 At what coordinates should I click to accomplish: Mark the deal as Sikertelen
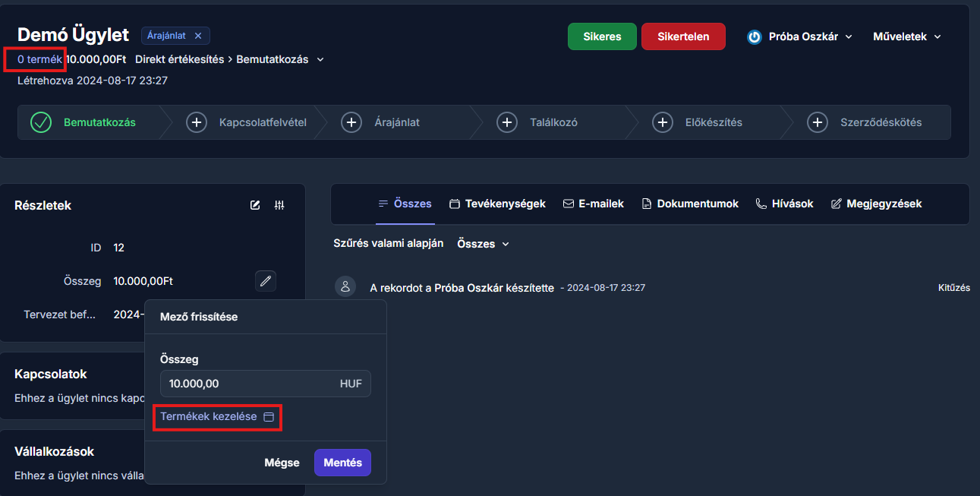pos(683,36)
